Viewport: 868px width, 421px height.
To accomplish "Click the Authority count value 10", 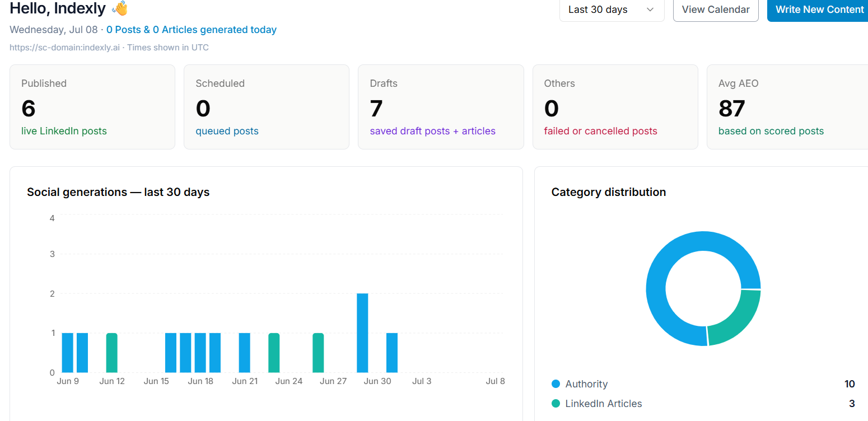I will (850, 384).
